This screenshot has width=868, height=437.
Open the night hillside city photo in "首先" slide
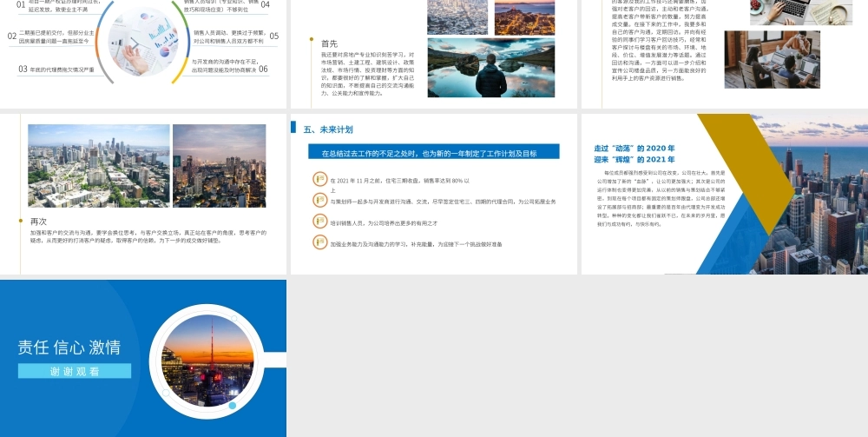pyautogui.click(x=524, y=17)
